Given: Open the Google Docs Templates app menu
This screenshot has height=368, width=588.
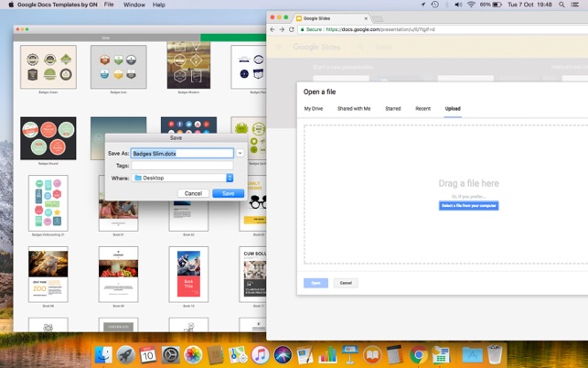Looking at the screenshot, I should coord(58,5).
